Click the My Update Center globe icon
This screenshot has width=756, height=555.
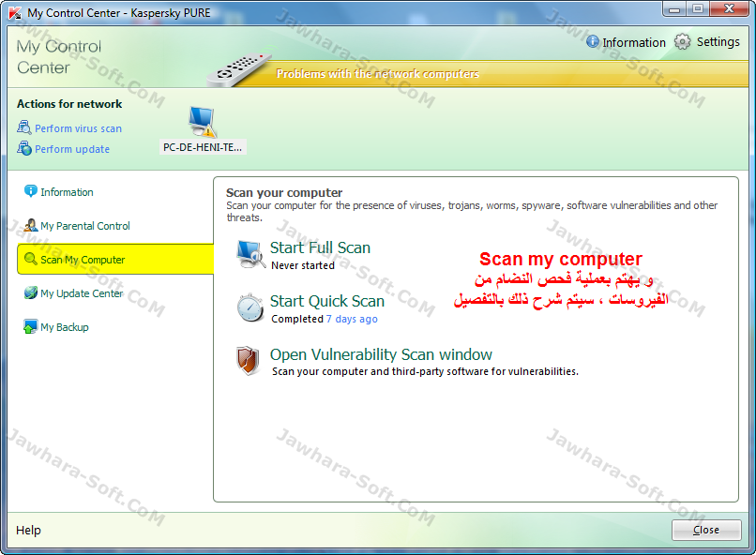30,292
